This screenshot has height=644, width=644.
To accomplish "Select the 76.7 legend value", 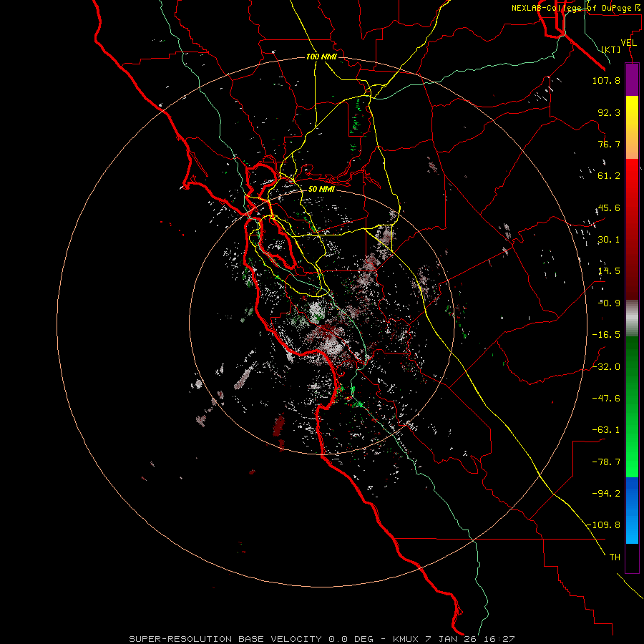I will tap(609, 144).
